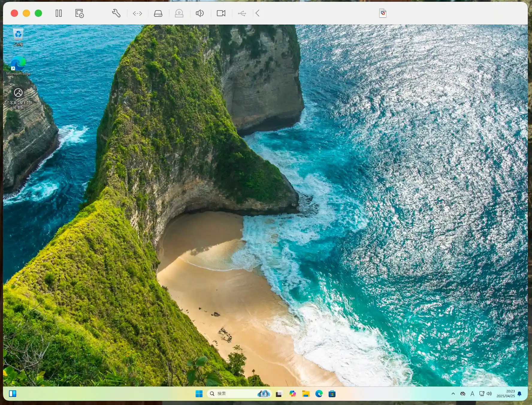Open Microsoft Store from the taskbar

point(332,394)
